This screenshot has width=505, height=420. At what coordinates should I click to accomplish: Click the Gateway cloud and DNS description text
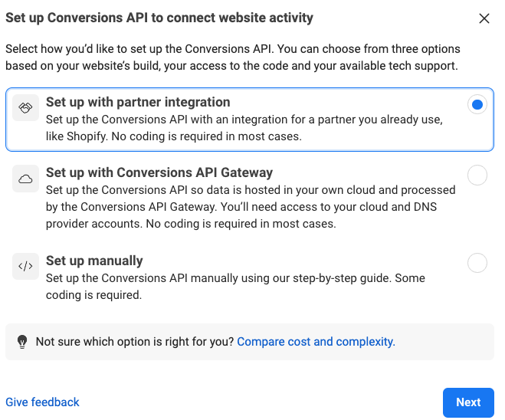[251, 207]
